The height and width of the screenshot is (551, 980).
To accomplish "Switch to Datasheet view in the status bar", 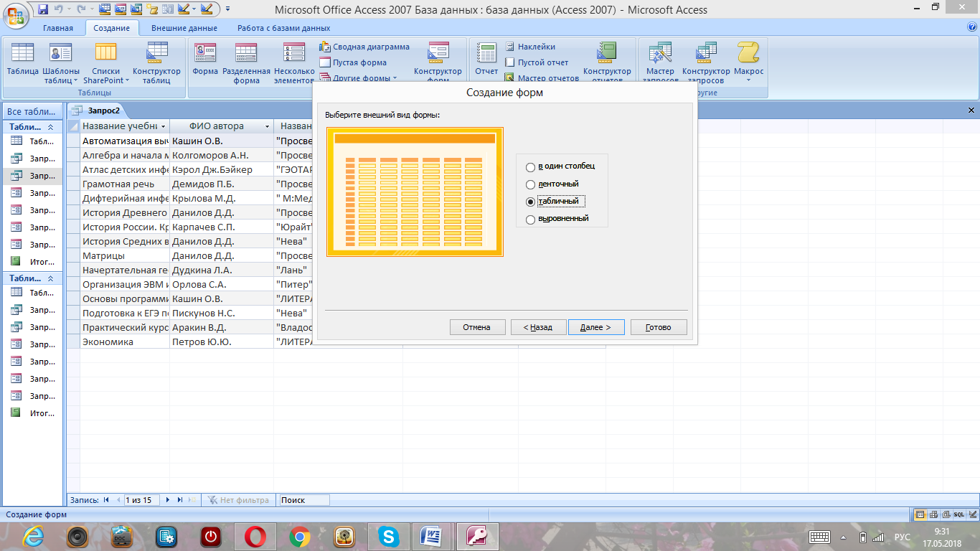I will 920,514.
